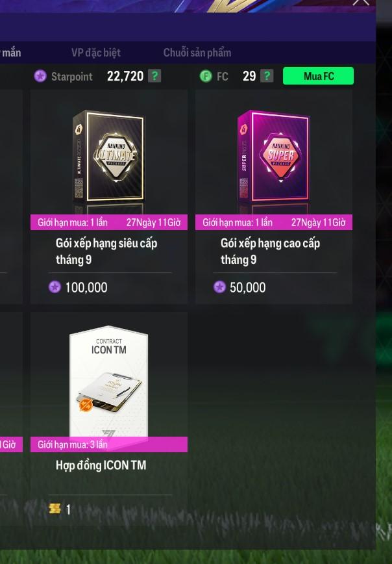
Task: Open the Starpoint help question mark
Action: [154, 76]
